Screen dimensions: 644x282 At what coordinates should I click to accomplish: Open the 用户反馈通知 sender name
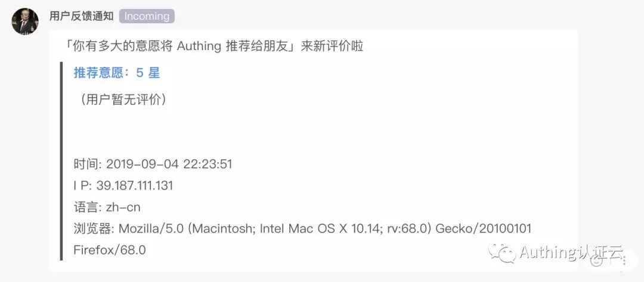click(x=81, y=16)
